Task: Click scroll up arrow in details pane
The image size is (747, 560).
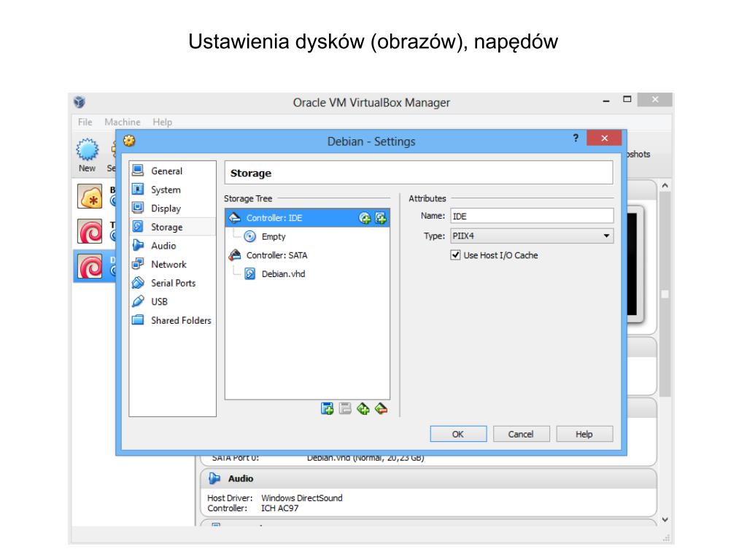Action: [665, 186]
